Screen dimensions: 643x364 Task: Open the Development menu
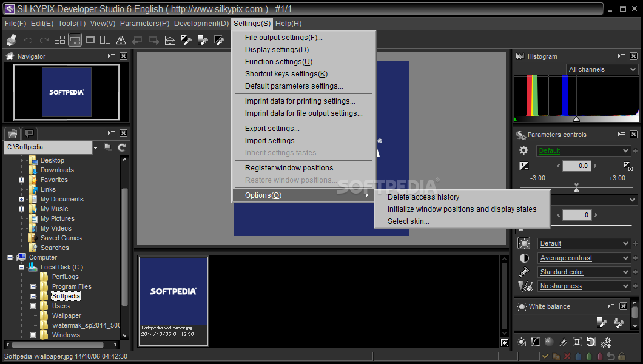(x=201, y=24)
